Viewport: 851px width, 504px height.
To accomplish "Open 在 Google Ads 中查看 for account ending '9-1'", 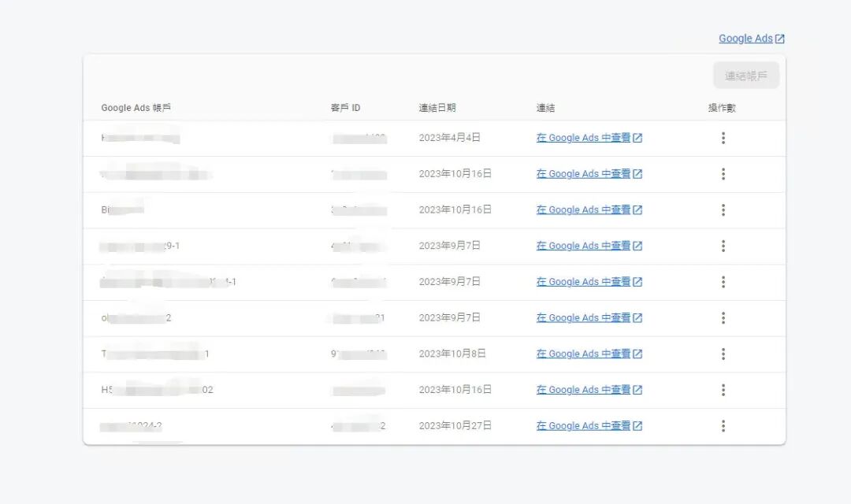I will 589,246.
